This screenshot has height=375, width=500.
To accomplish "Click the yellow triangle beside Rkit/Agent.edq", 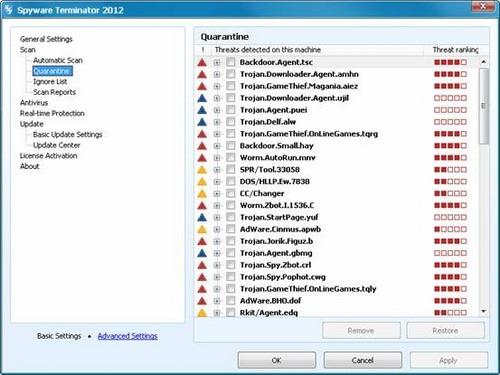I will [202, 313].
